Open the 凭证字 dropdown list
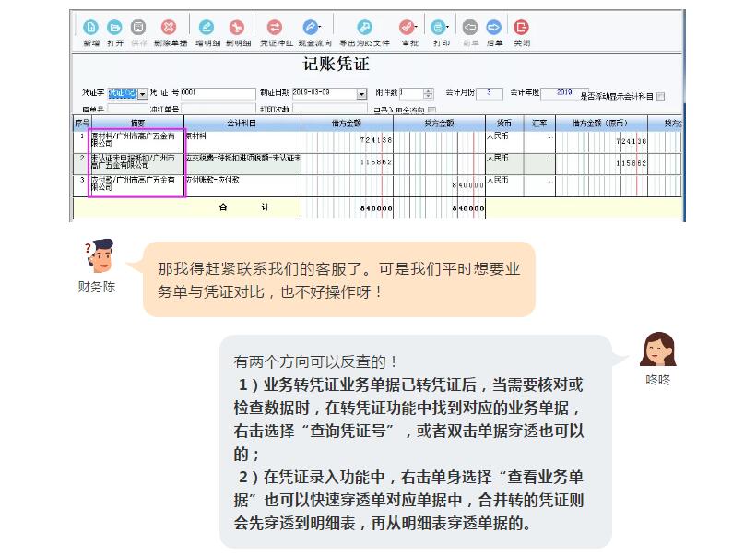 (143, 94)
